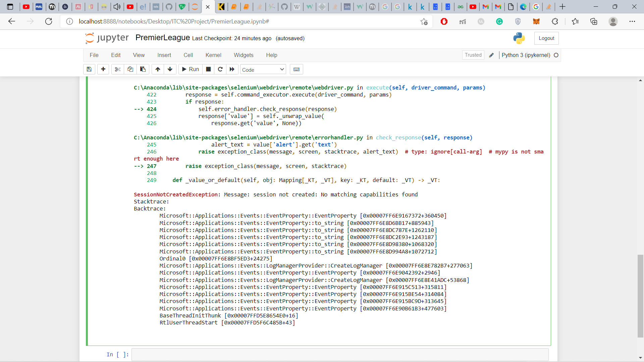
Task: Cut selected cells with scissors icon
Action: click(x=117, y=69)
